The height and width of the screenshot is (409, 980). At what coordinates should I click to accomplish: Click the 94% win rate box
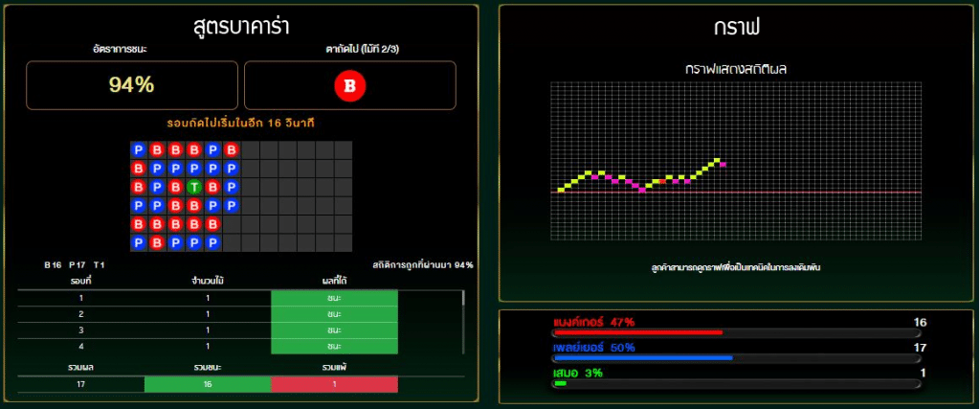tap(132, 85)
